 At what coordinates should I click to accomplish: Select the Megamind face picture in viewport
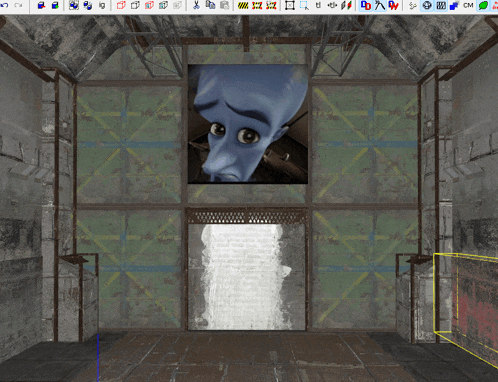248,124
